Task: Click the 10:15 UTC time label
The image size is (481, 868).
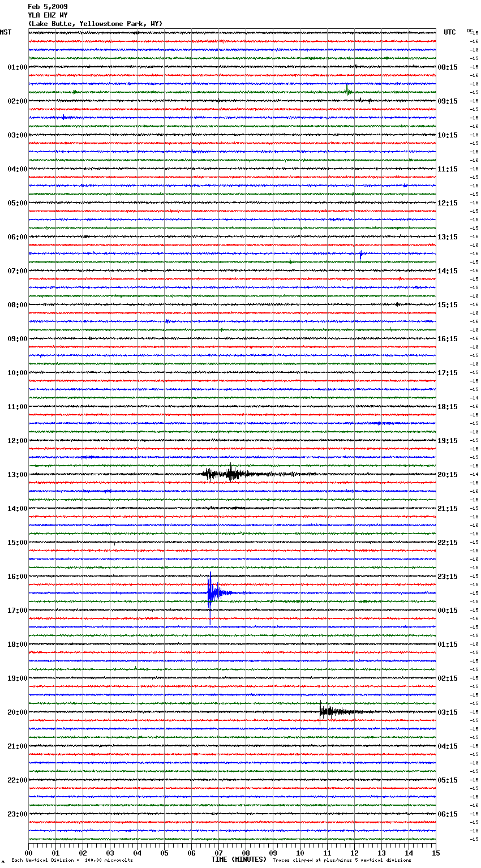Action: [x=448, y=135]
